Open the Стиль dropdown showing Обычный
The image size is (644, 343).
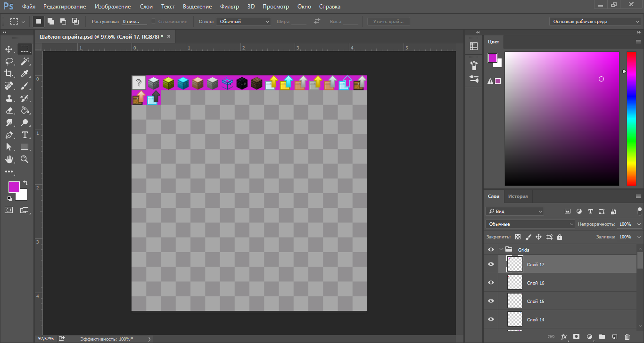tap(243, 22)
